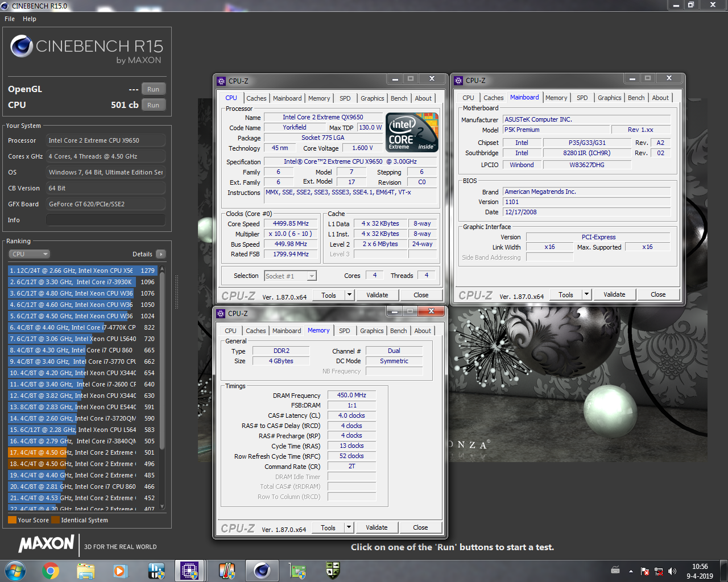This screenshot has height=582, width=728.
Task: Open the File menu in Cinebench
Action: tap(10, 19)
